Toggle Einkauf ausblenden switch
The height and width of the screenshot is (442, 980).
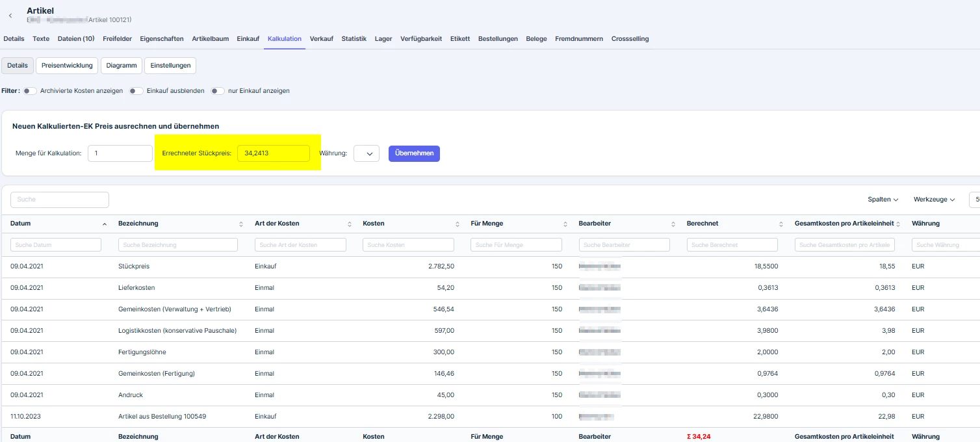(x=136, y=91)
